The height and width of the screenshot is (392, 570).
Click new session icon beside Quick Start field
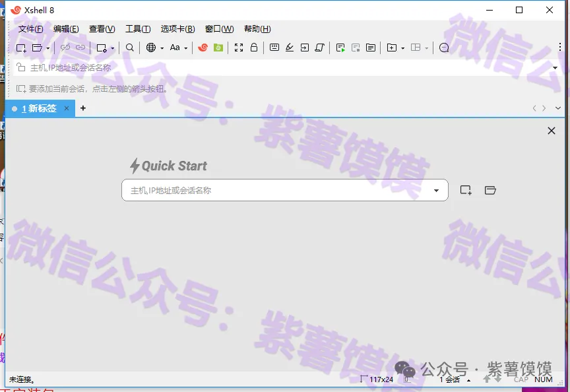(466, 190)
